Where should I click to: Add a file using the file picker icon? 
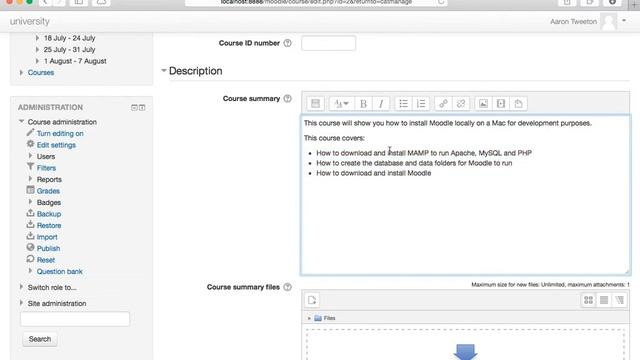tap(312, 300)
